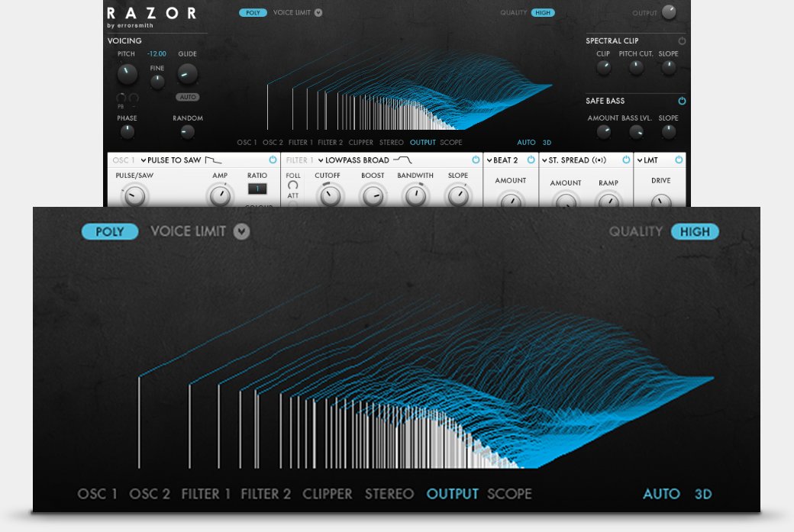The image size is (794, 532).
Task: Select Scope tab in enlarged view
Action: click(509, 494)
